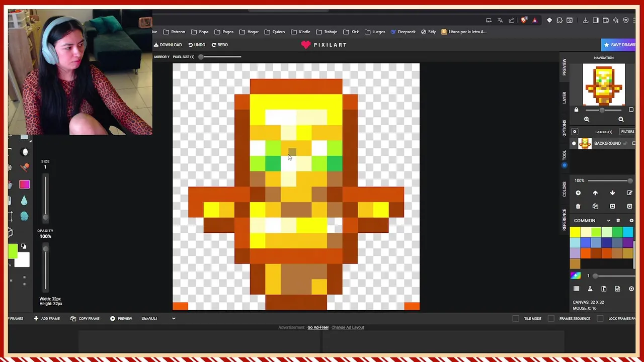Adjust the palette size slider

coord(614,276)
